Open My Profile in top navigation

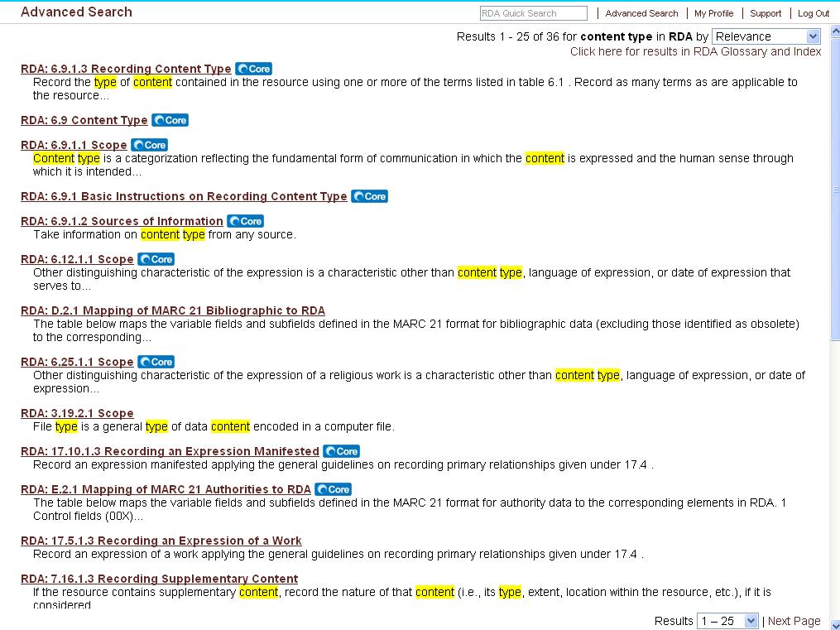coord(713,13)
